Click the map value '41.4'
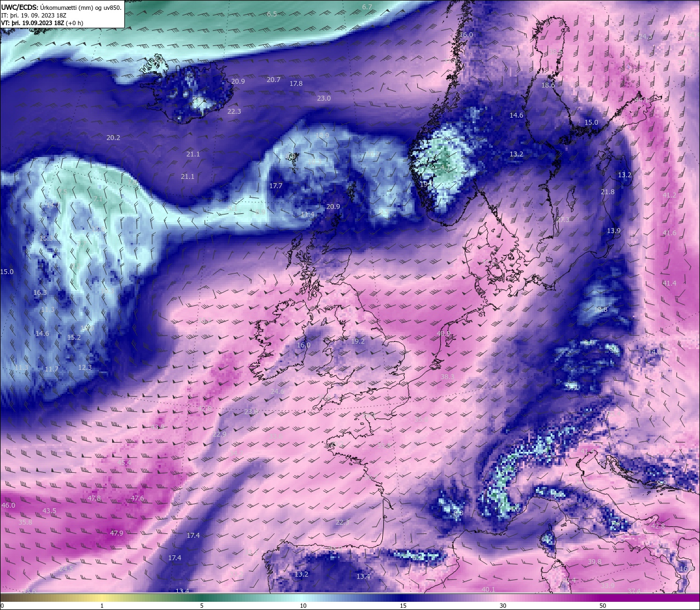The image size is (700, 610). [669, 283]
